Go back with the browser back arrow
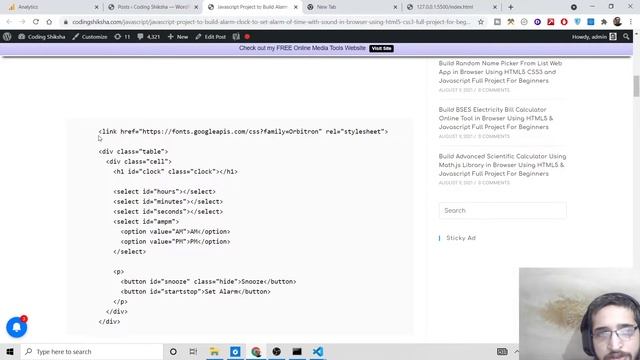Image resolution: width=640 pixels, height=360 pixels. (x=9, y=22)
